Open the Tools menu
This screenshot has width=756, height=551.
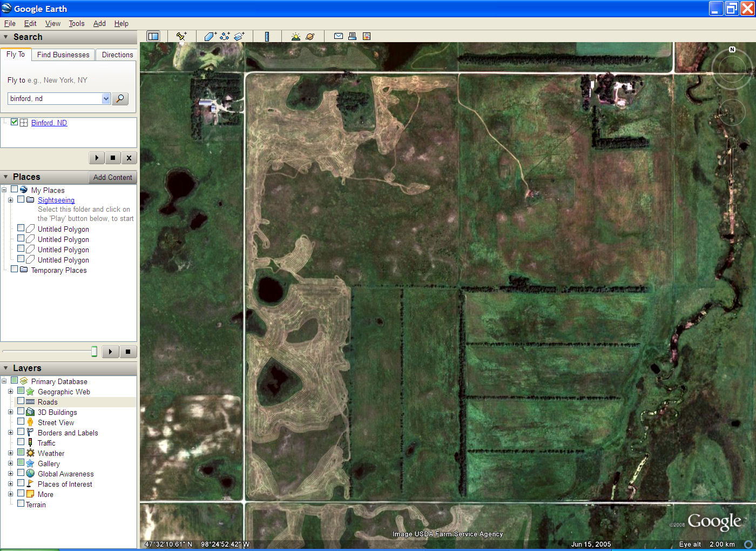click(x=77, y=23)
